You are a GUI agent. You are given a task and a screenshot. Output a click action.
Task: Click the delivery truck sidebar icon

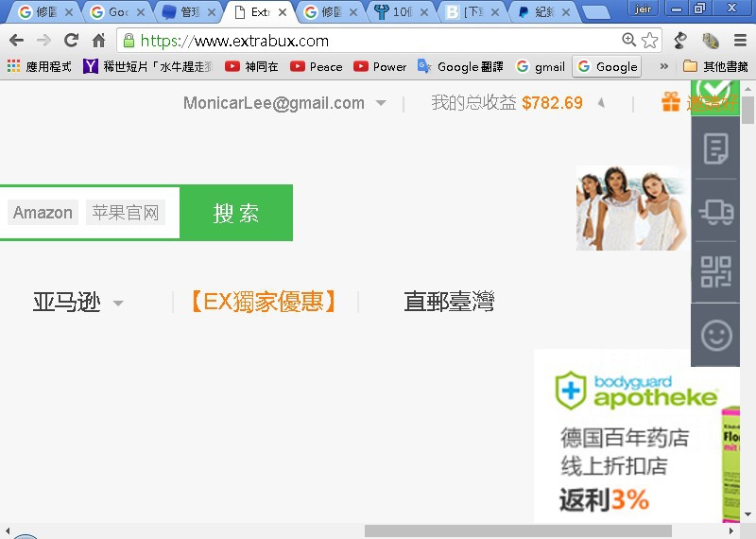click(x=715, y=212)
